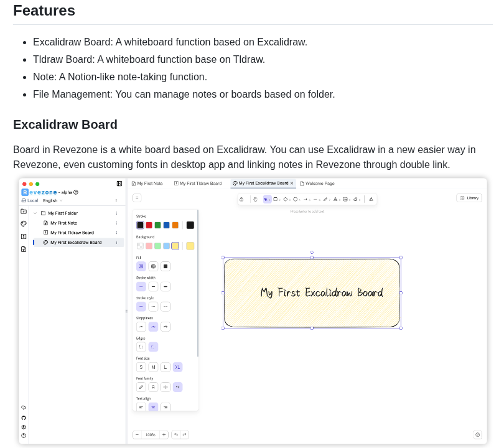The height and width of the screenshot is (448, 504).
Task: Select the rectangle tool
Action: click(x=276, y=199)
